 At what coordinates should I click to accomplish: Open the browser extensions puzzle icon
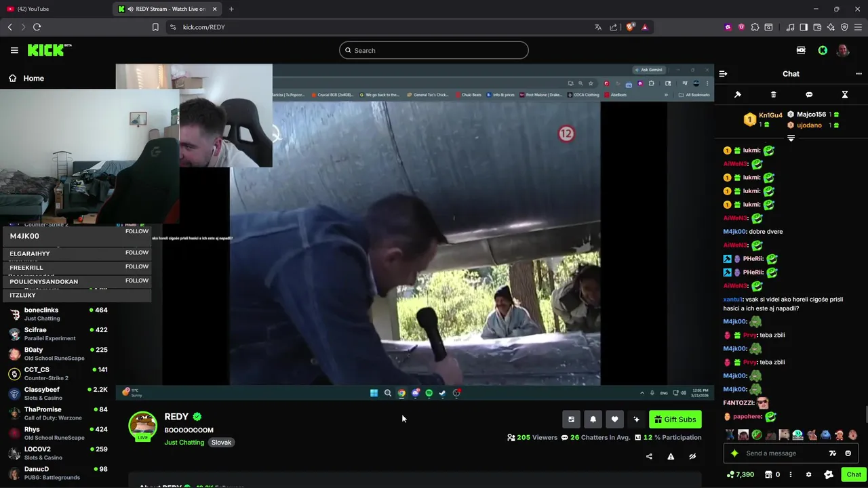(x=755, y=27)
